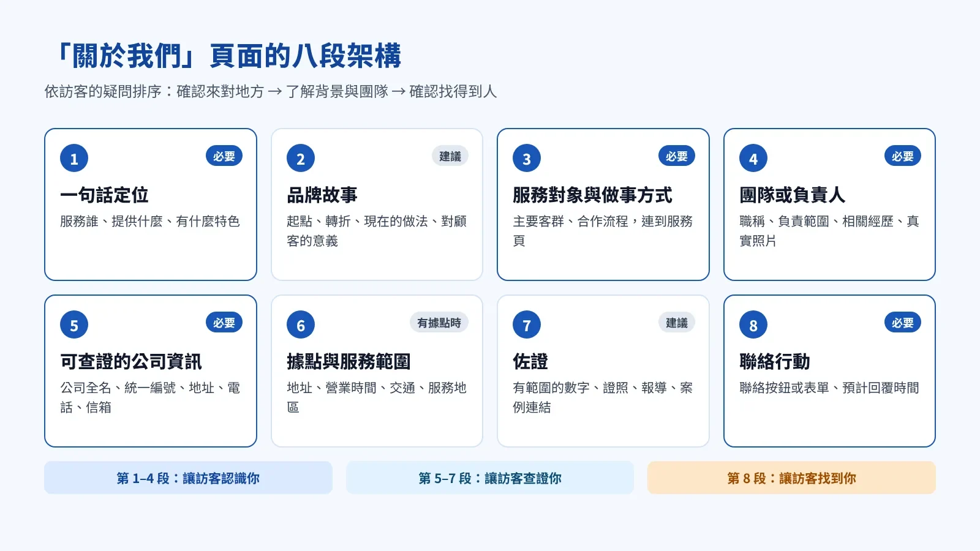This screenshot has height=551, width=980.
Task: Select the 服務對象與做事方式 heading
Action: coord(592,195)
